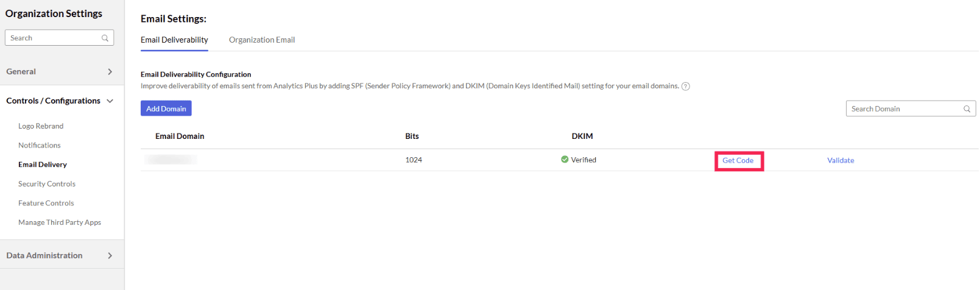Click the Validate link
This screenshot has height=290, width=980.
pyautogui.click(x=841, y=161)
